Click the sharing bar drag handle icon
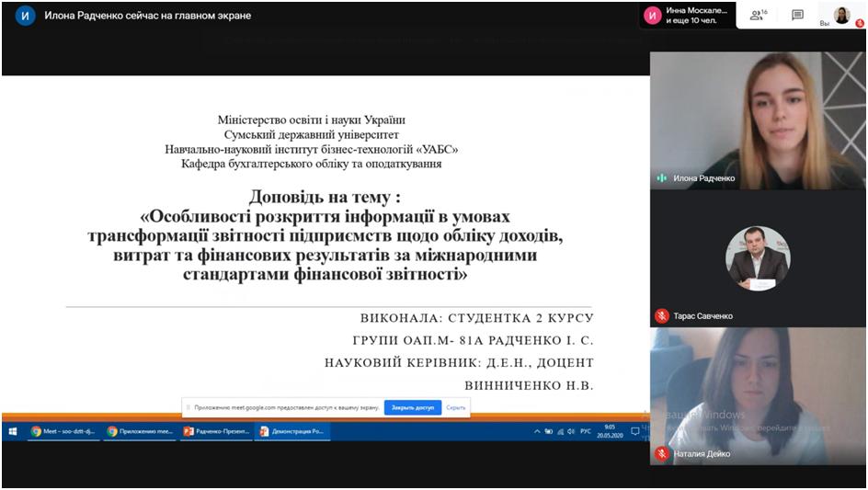 point(188,407)
